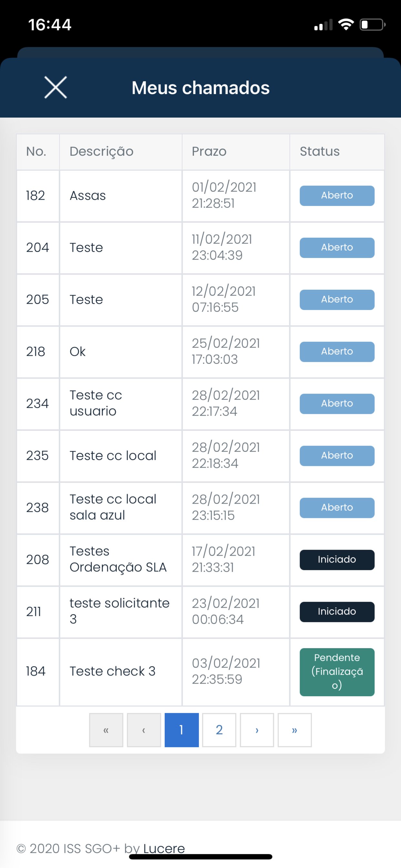This screenshot has width=401, height=868.
Task: Open ticket 204 row
Action: pyautogui.click(x=86, y=248)
